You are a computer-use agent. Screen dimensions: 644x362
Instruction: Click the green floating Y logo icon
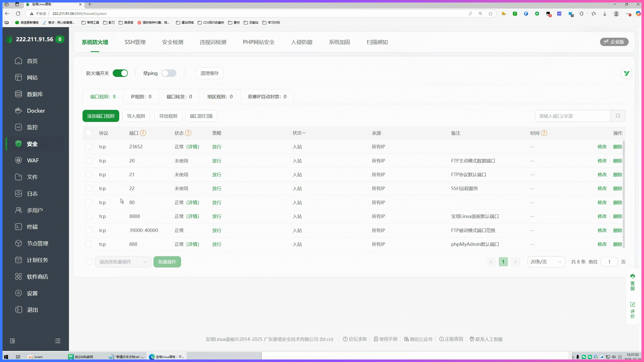coord(626,73)
